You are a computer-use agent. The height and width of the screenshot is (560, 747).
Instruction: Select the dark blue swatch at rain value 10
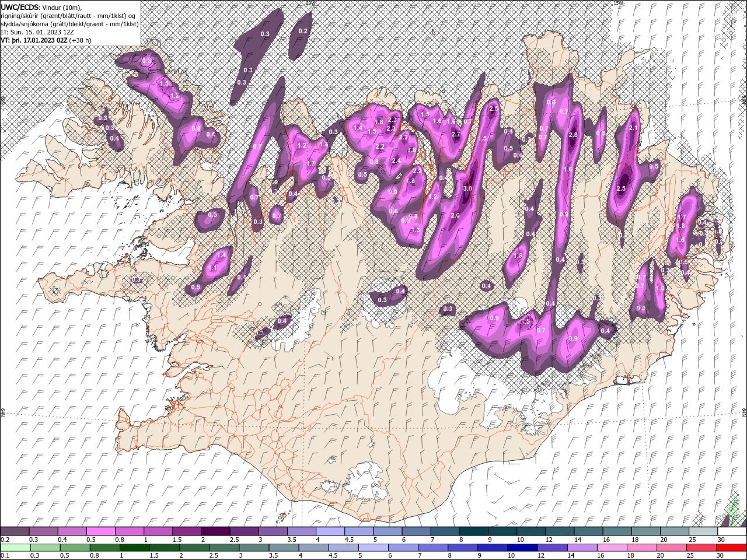(x=522, y=548)
